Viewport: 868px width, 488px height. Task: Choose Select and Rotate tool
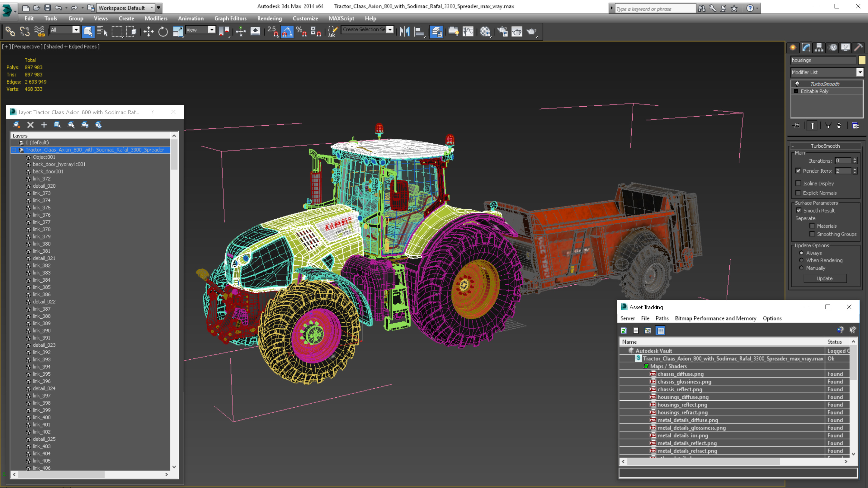pyautogui.click(x=163, y=31)
